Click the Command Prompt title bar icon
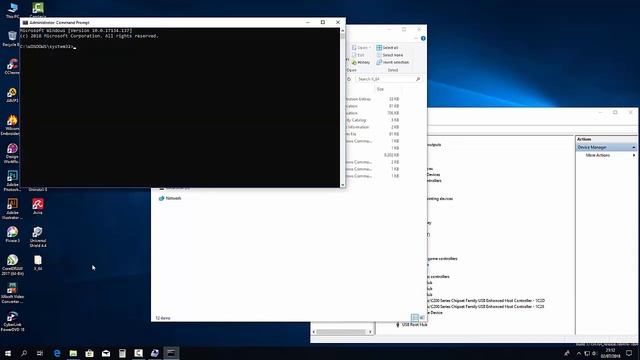The image size is (640, 360). coord(25,22)
